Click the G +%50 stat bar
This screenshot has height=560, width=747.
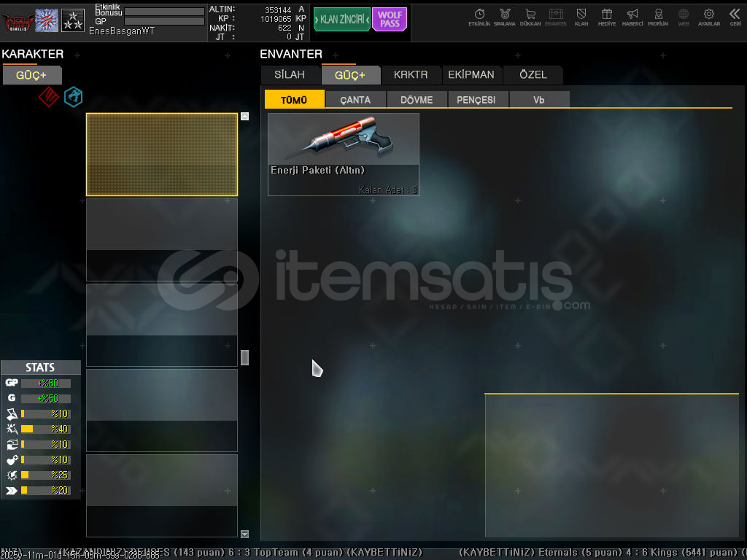coord(46,398)
